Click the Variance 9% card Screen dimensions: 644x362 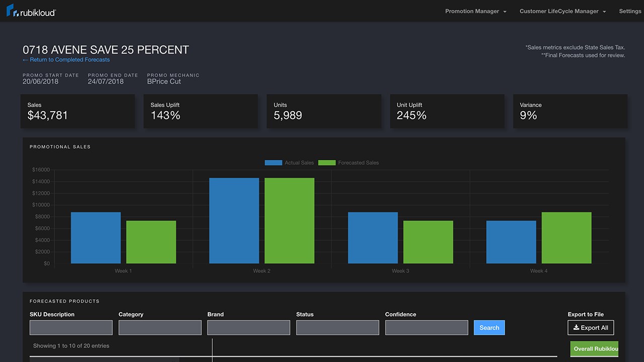570,111
